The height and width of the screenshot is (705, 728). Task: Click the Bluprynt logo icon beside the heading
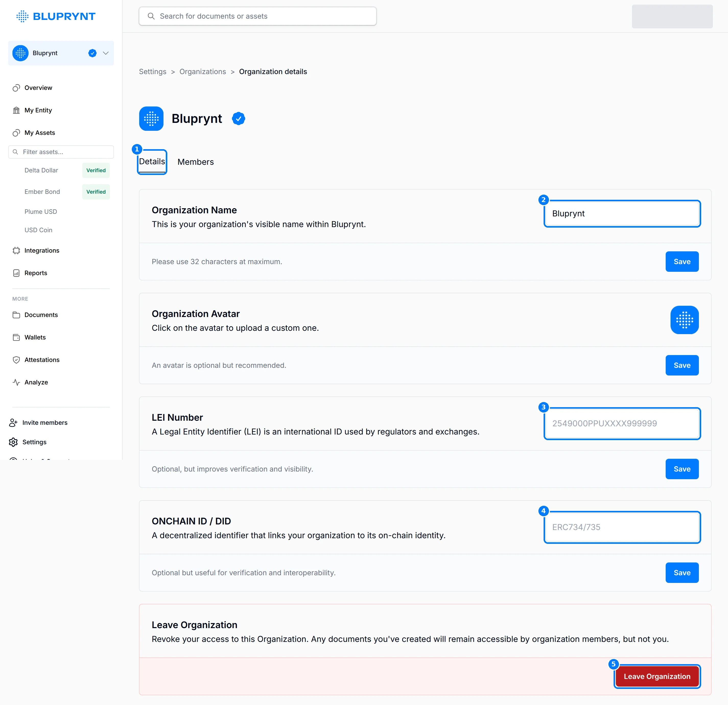tap(151, 119)
